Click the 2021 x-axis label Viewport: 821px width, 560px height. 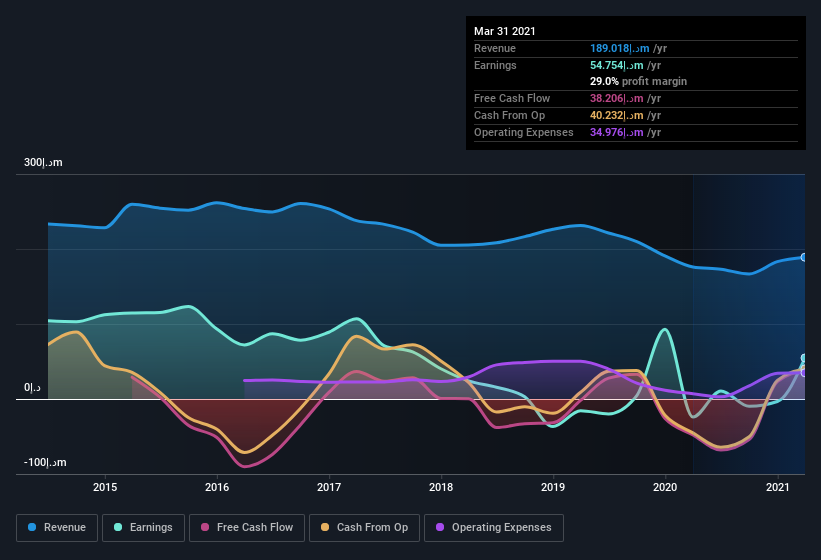(x=778, y=487)
